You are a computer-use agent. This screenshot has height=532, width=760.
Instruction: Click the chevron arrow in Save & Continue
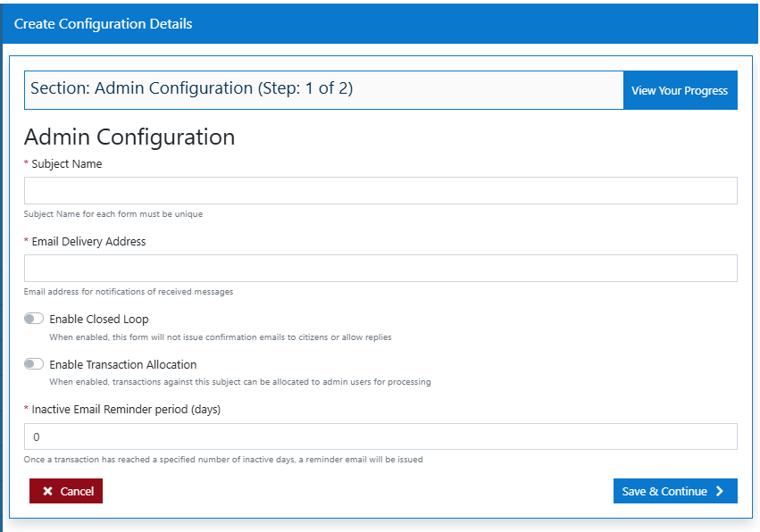click(x=720, y=491)
